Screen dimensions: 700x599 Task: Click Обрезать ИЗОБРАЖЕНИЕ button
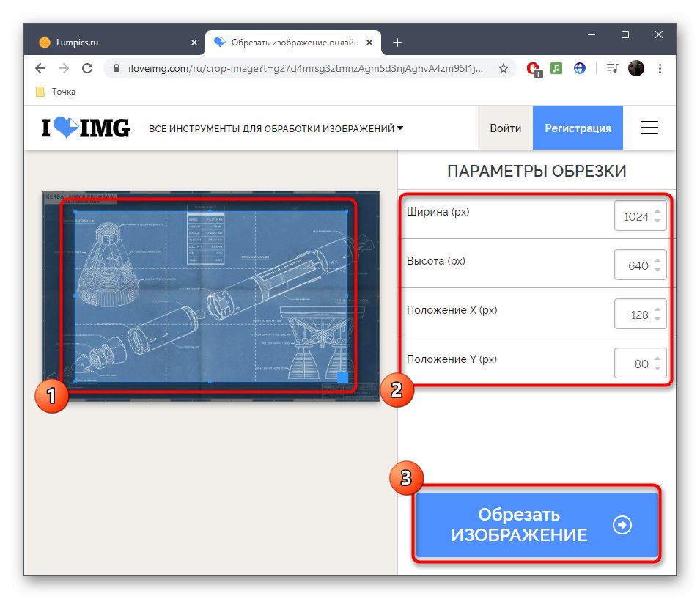coord(537,525)
